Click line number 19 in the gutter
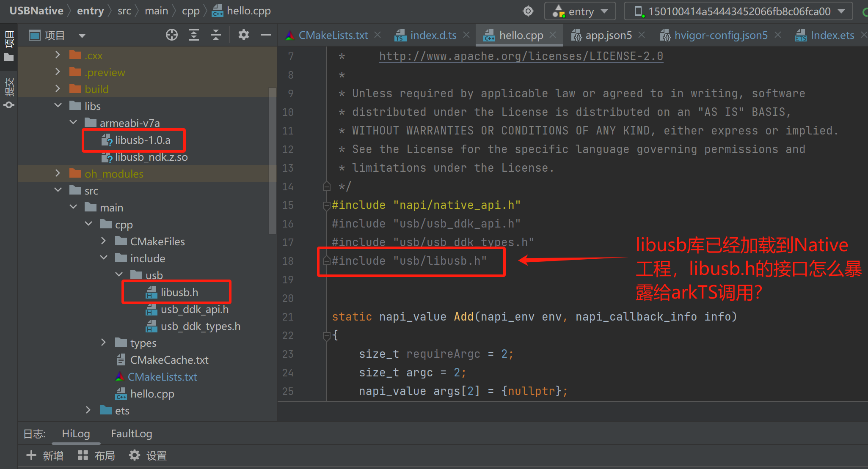Image resolution: width=868 pixels, height=469 pixels. pos(288,280)
